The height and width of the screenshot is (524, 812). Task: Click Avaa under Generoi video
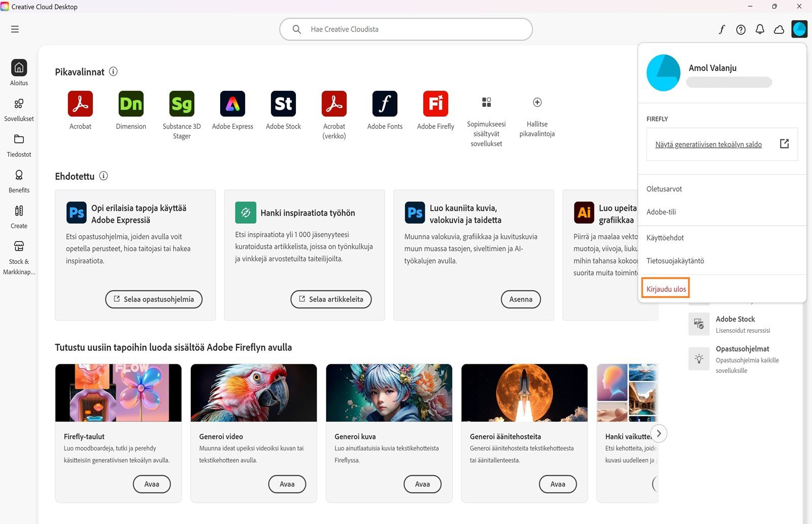point(287,484)
